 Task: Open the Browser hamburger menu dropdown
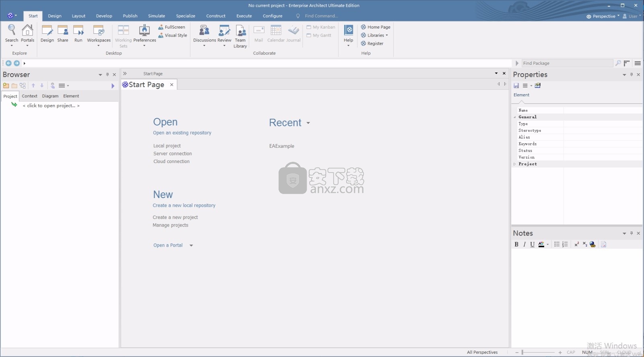tap(64, 86)
